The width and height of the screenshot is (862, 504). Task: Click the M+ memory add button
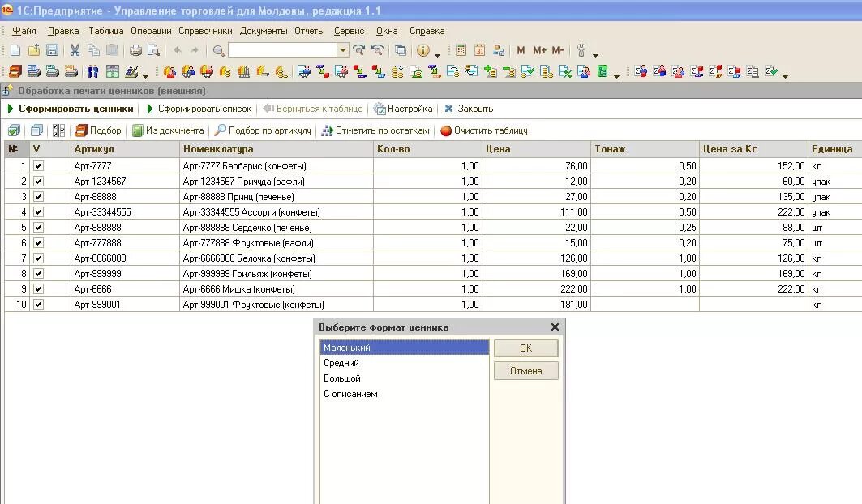539,50
